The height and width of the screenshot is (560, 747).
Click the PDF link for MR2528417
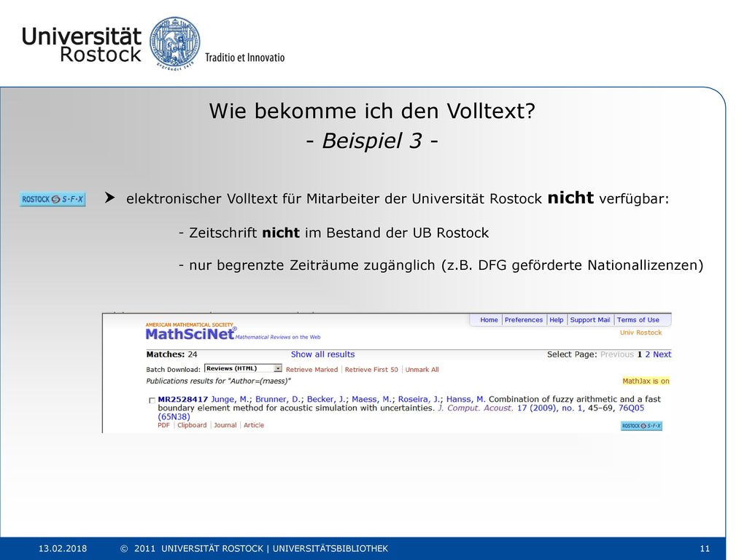click(x=163, y=425)
